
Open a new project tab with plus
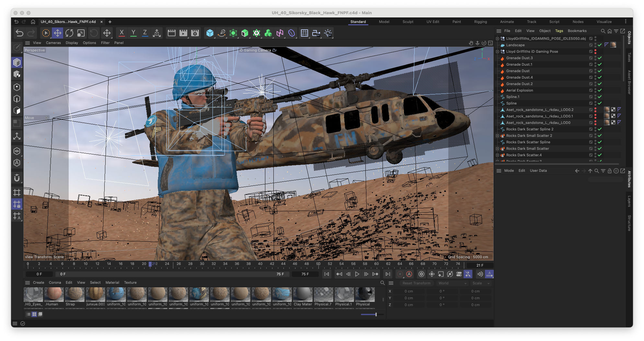coord(110,22)
